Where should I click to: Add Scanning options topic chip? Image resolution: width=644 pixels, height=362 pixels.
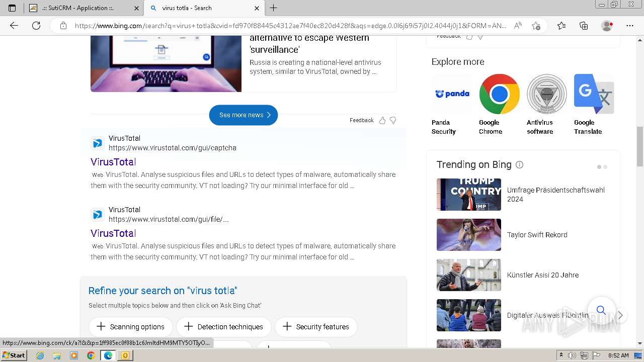131,327
